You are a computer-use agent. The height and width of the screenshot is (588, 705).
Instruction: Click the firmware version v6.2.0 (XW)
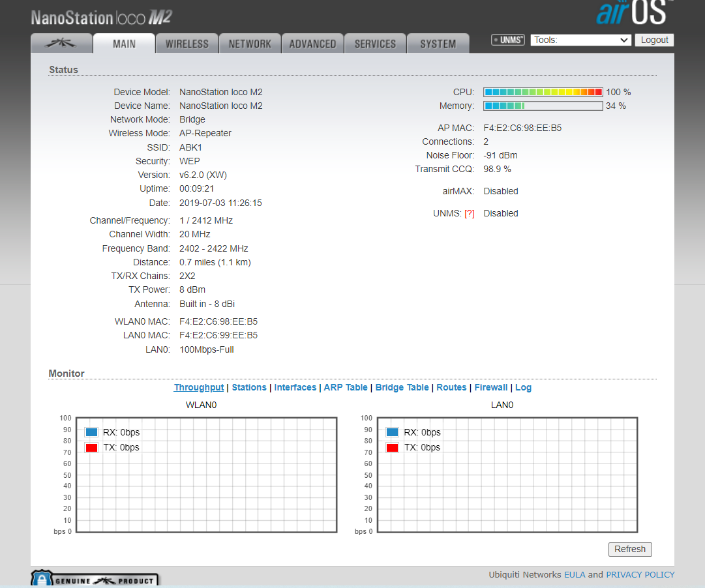coord(203,175)
